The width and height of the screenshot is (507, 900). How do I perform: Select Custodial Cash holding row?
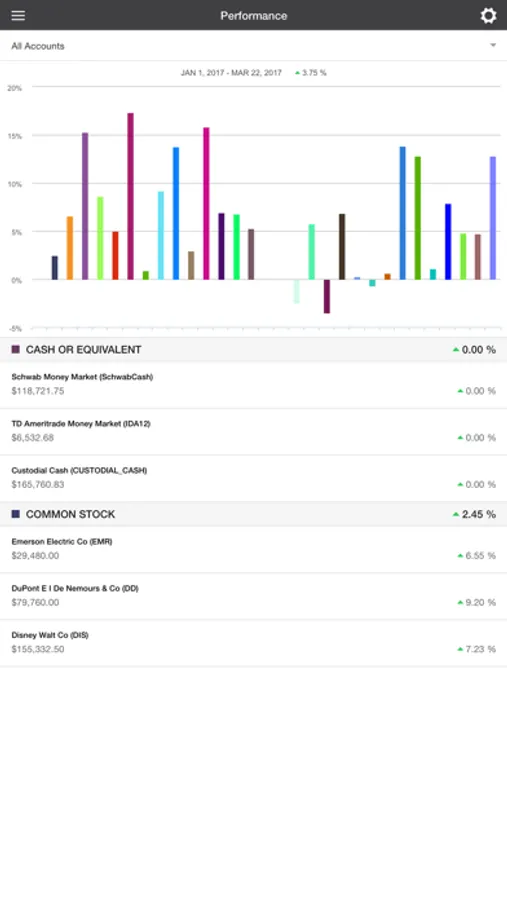253,479
